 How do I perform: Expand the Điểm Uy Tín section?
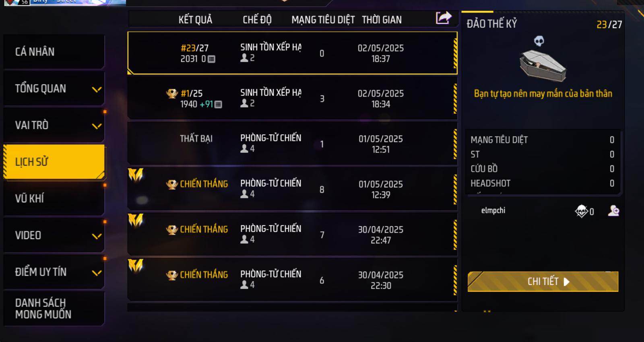pyautogui.click(x=97, y=273)
